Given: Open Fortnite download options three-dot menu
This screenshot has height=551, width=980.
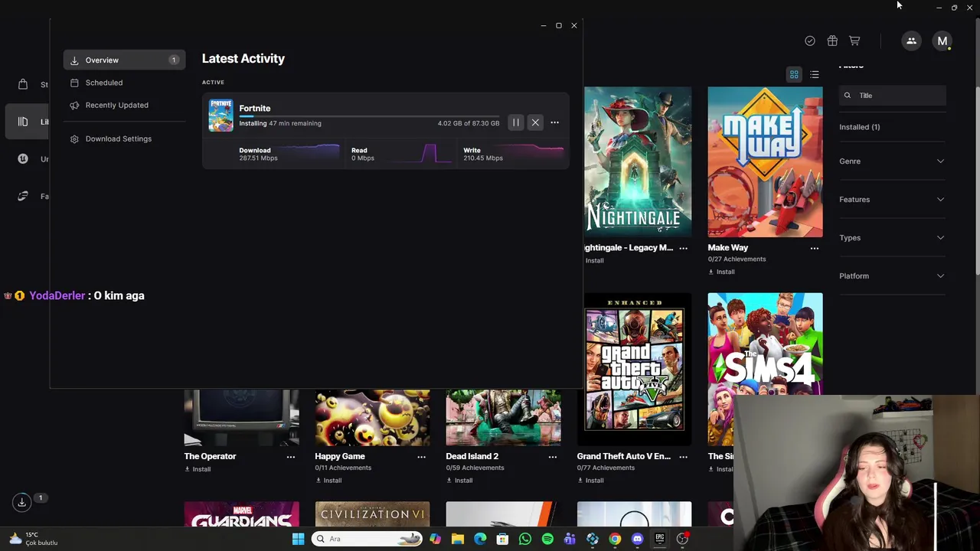Looking at the screenshot, I should click(x=554, y=122).
